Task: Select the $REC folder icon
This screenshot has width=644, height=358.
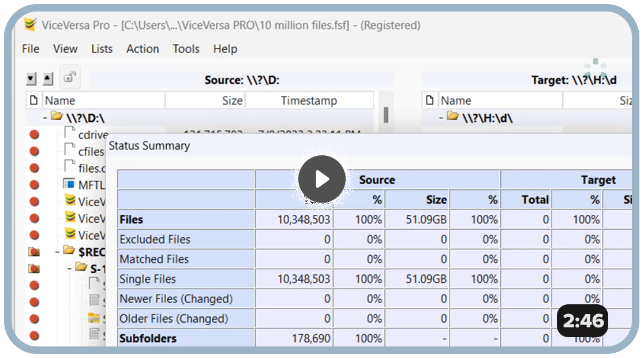Action: (x=69, y=251)
